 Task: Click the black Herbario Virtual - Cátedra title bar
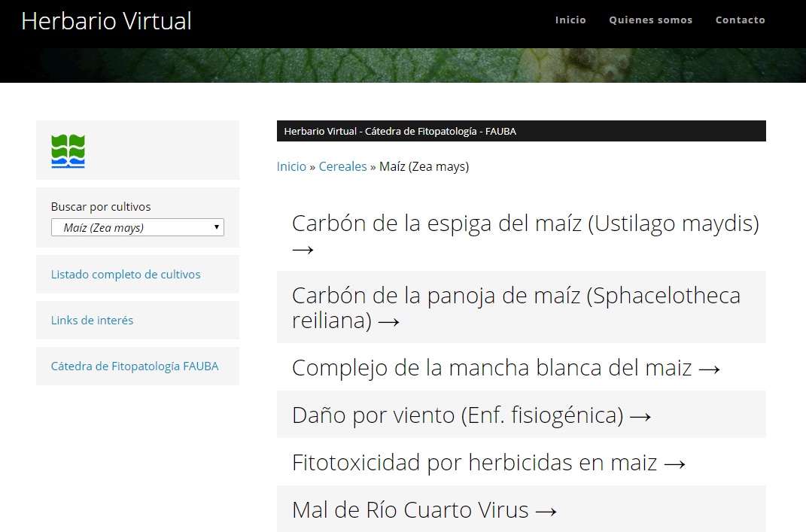tap(521, 131)
